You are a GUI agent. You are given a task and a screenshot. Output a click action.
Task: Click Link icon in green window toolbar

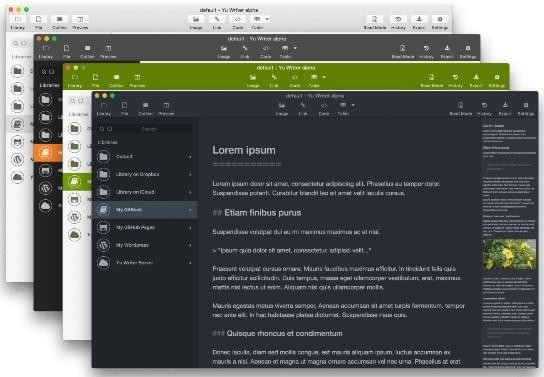274,77
